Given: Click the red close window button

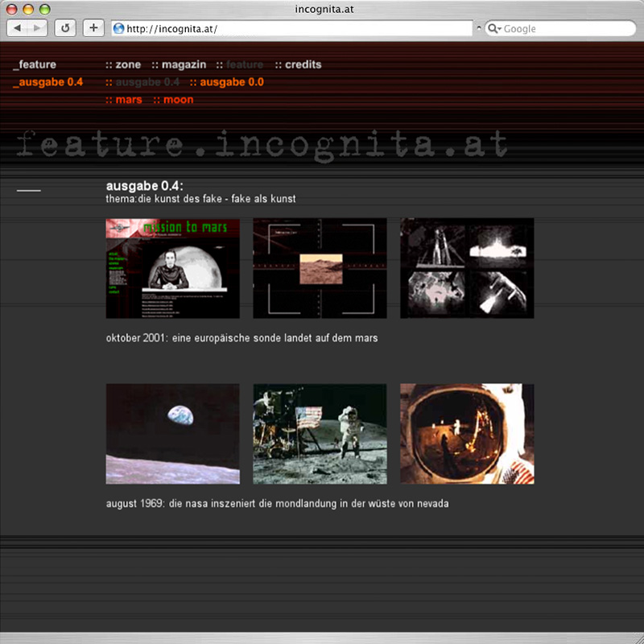Looking at the screenshot, I should (12, 9).
